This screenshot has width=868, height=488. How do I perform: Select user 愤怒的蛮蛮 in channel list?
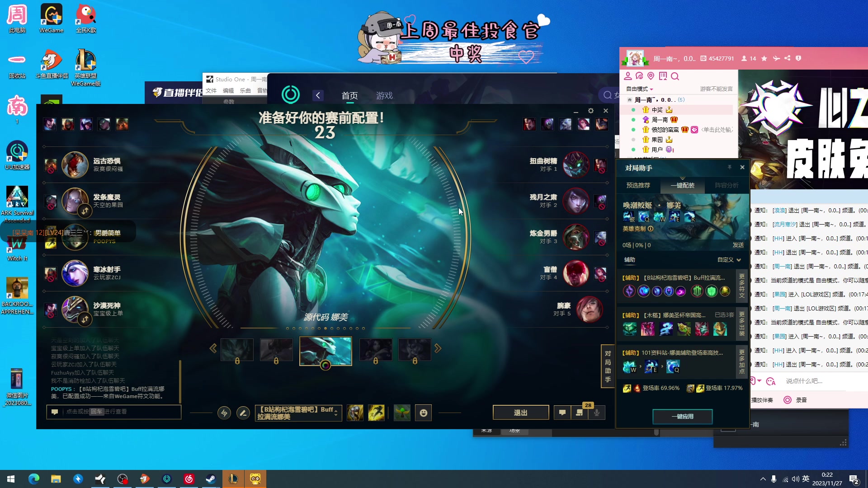point(665,130)
